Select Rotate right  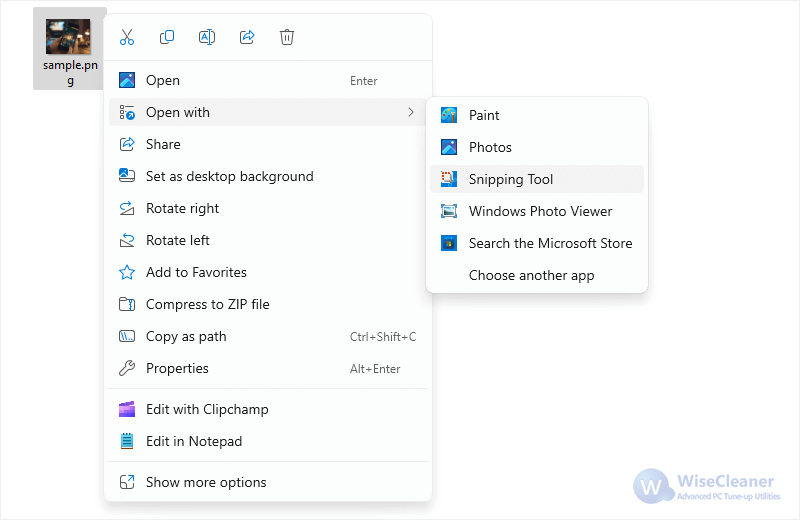click(x=268, y=208)
